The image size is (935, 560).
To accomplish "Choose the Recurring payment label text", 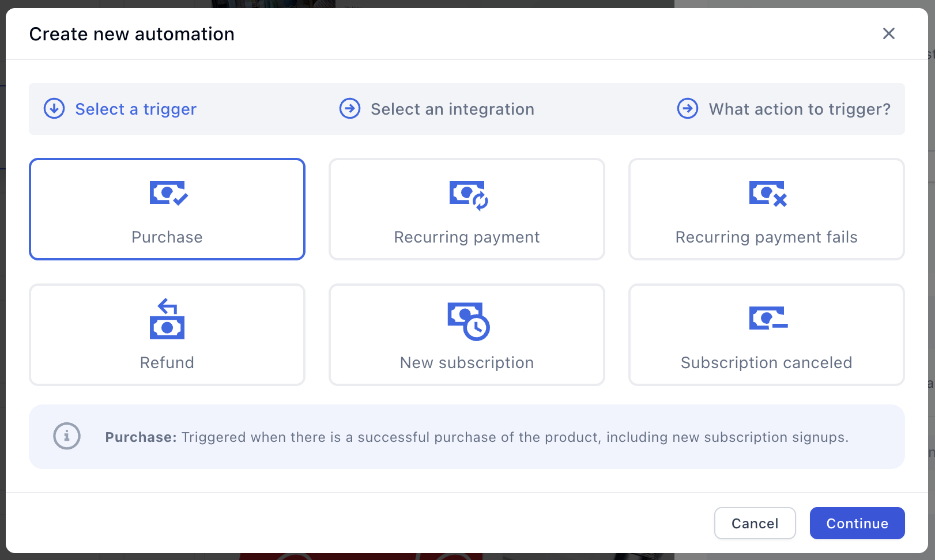I will point(466,237).
